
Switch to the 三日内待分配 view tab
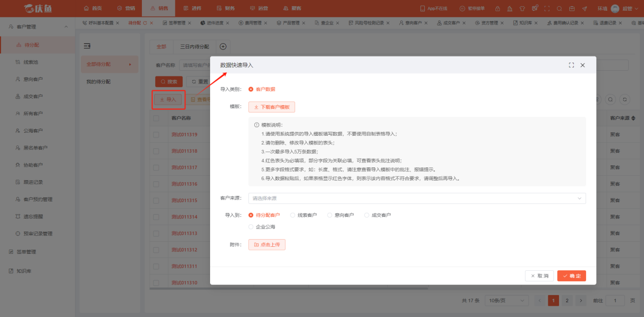pos(194,47)
